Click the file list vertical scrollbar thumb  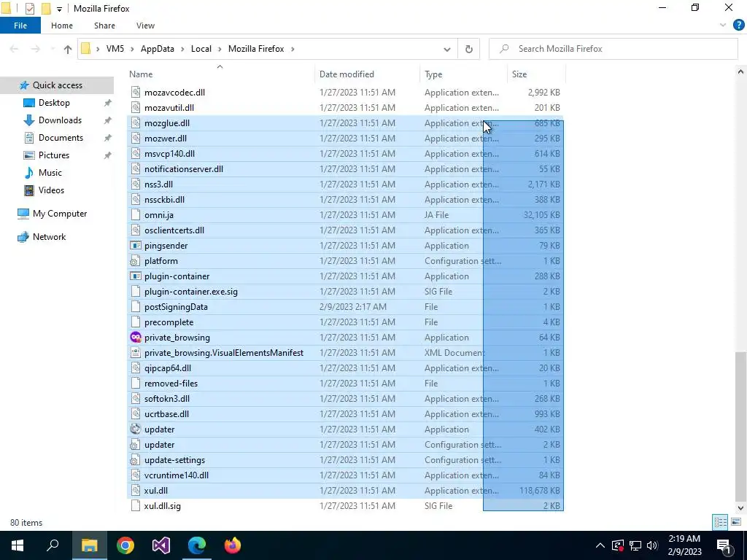pos(740,425)
